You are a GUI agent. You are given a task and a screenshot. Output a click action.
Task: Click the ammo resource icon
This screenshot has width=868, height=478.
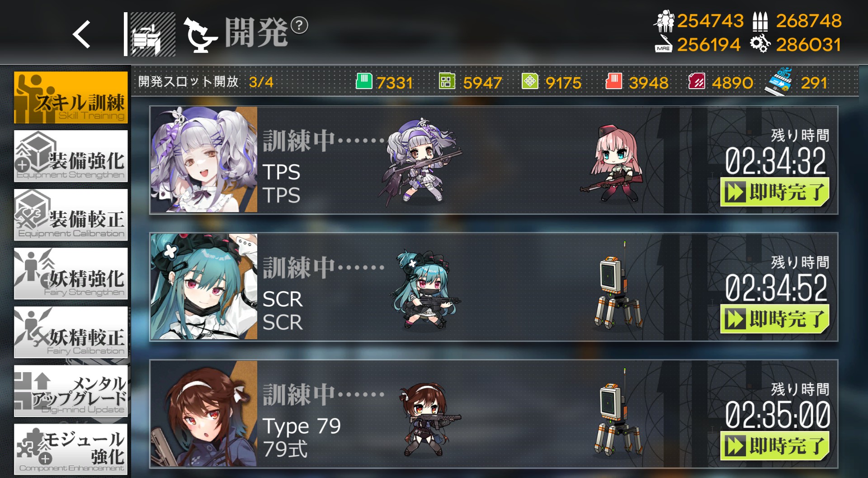click(760, 21)
